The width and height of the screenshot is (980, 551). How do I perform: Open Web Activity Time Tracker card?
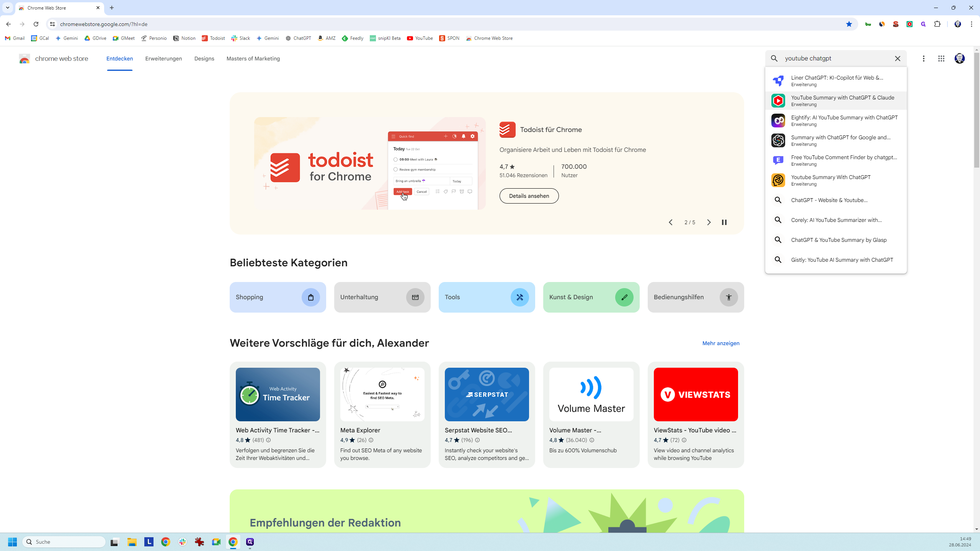(278, 415)
